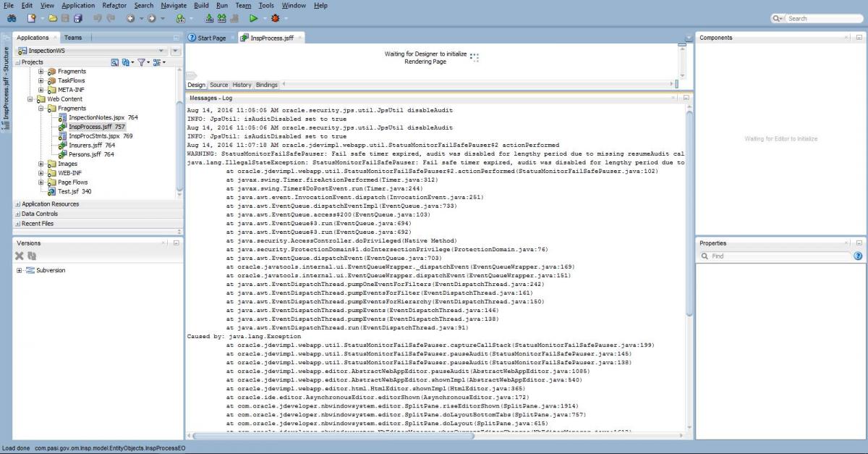Open the projects filter funnel dropdown
868x454 pixels.
point(142,62)
